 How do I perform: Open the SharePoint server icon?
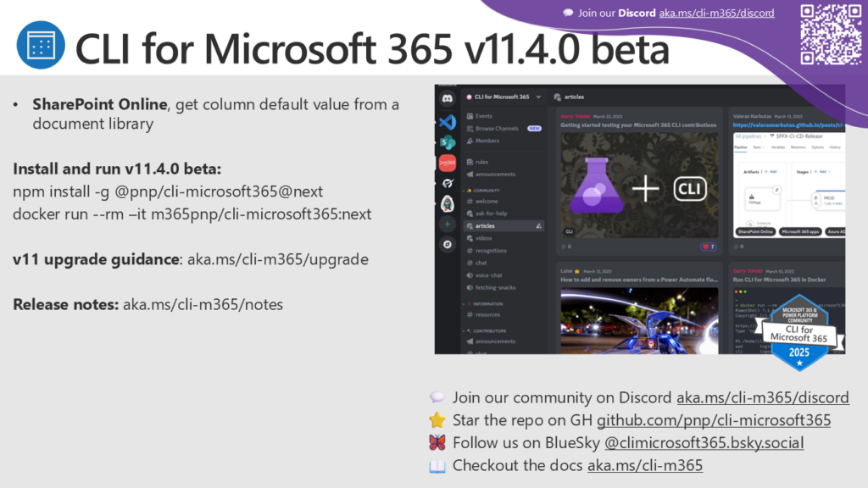point(448,142)
